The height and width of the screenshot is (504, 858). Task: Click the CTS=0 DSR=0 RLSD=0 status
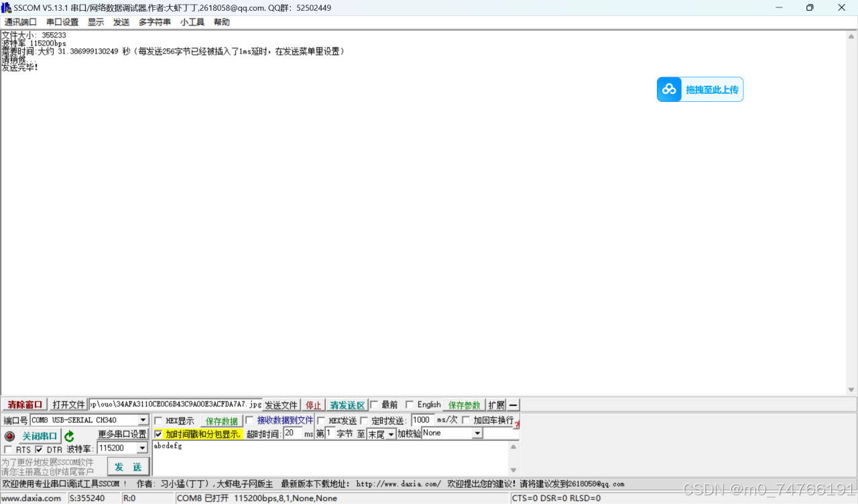pos(556,498)
